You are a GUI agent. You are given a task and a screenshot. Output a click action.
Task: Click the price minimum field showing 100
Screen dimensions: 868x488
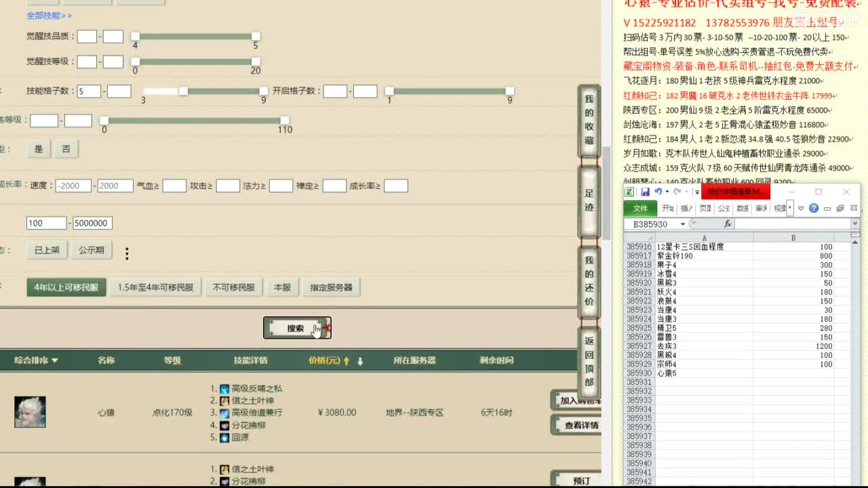click(x=46, y=223)
